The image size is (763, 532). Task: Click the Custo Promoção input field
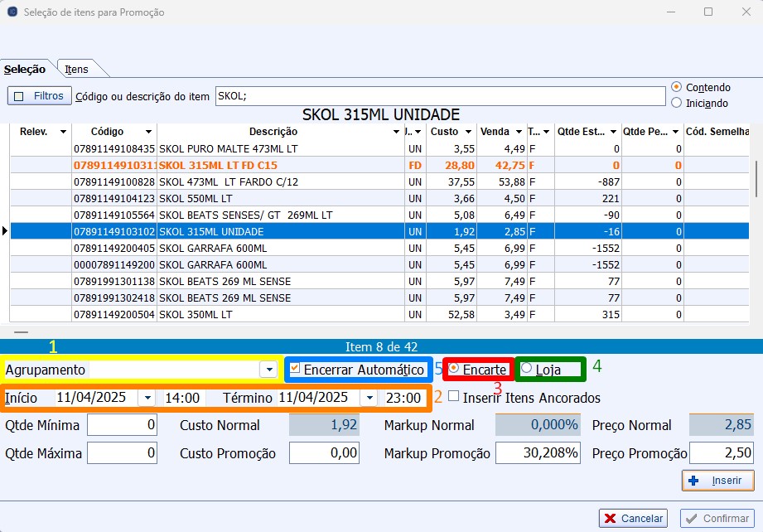324,453
